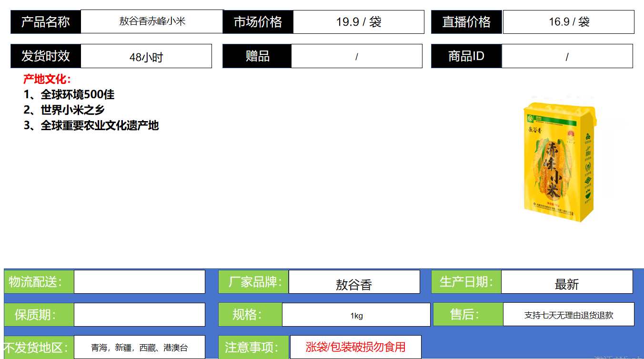Click the black 赠品 label
644x359 pixels.
tap(257, 56)
